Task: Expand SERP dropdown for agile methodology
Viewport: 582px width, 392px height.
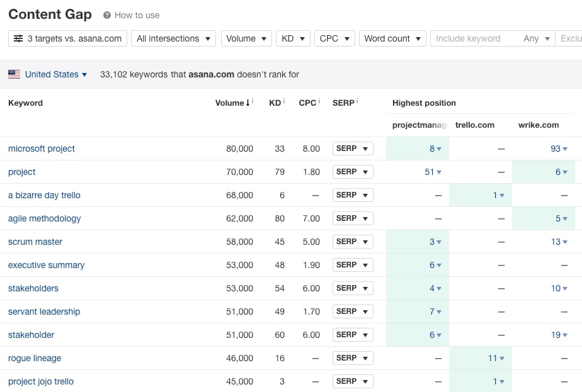Action: tap(353, 218)
